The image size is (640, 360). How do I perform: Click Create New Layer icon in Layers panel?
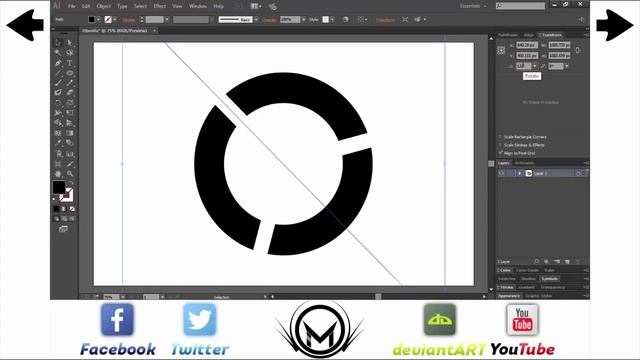(x=567, y=262)
